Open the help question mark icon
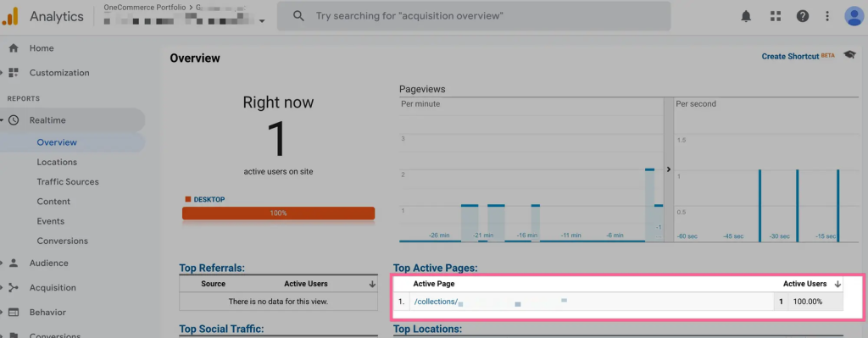 coord(803,16)
